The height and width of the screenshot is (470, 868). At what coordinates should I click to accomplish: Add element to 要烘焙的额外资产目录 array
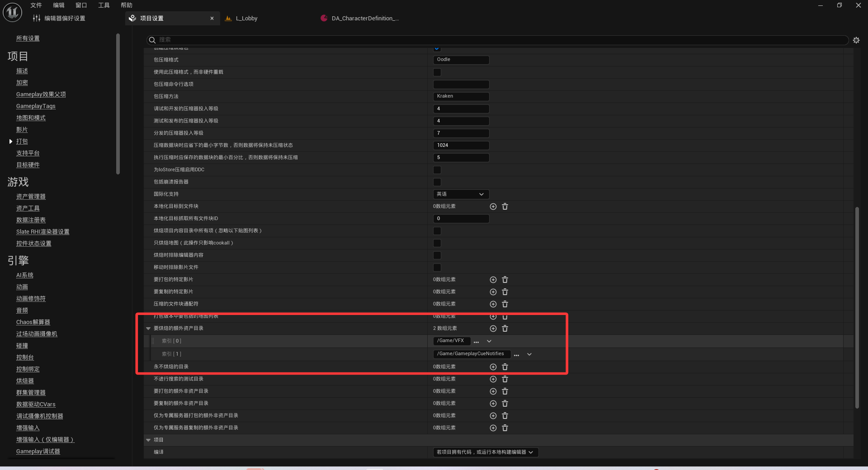point(493,329)
